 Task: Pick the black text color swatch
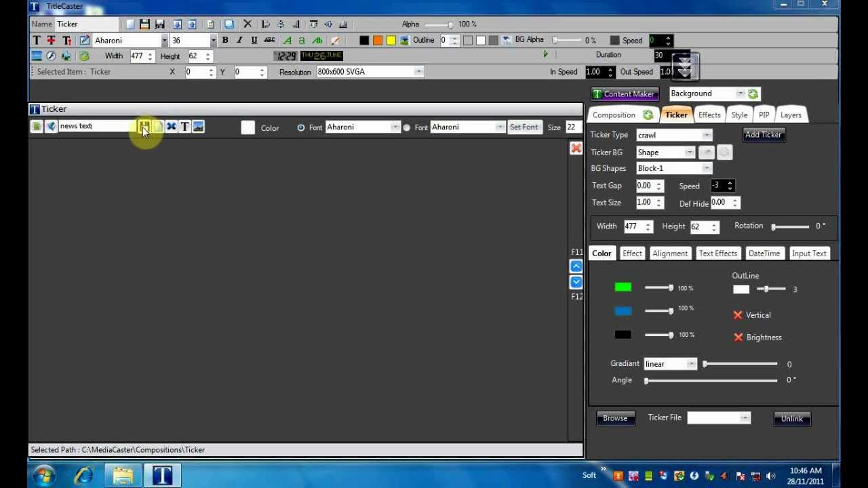(364, 41)
